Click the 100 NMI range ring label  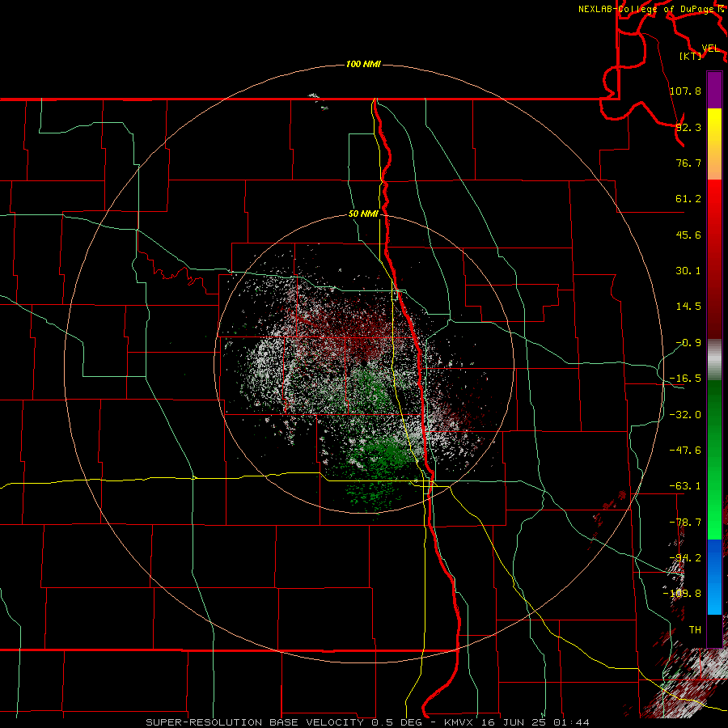[x=363, y=64]
